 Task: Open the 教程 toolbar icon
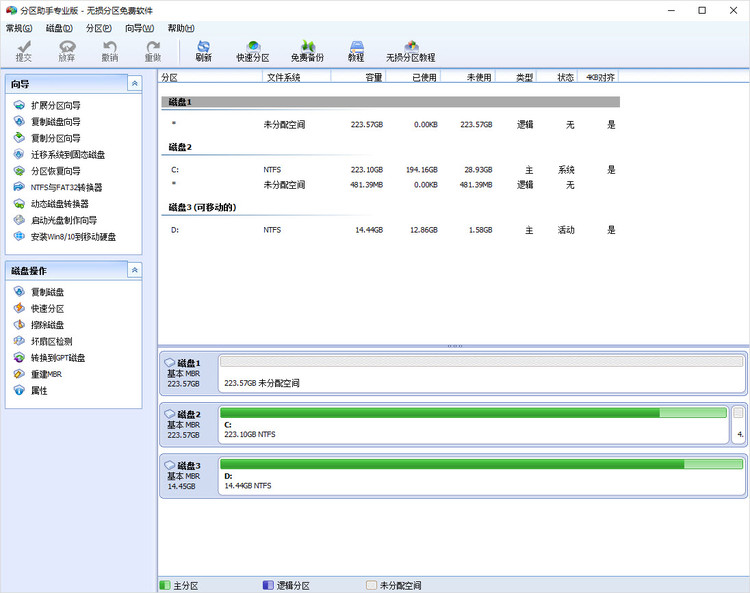(356, 51)
